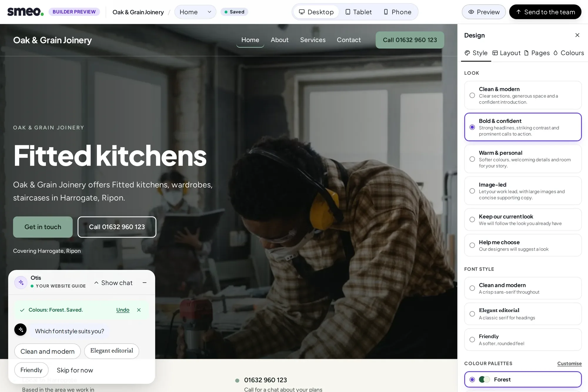Open the site Preview
This screenshot has width=588, height=392.
tap(484, 12)
